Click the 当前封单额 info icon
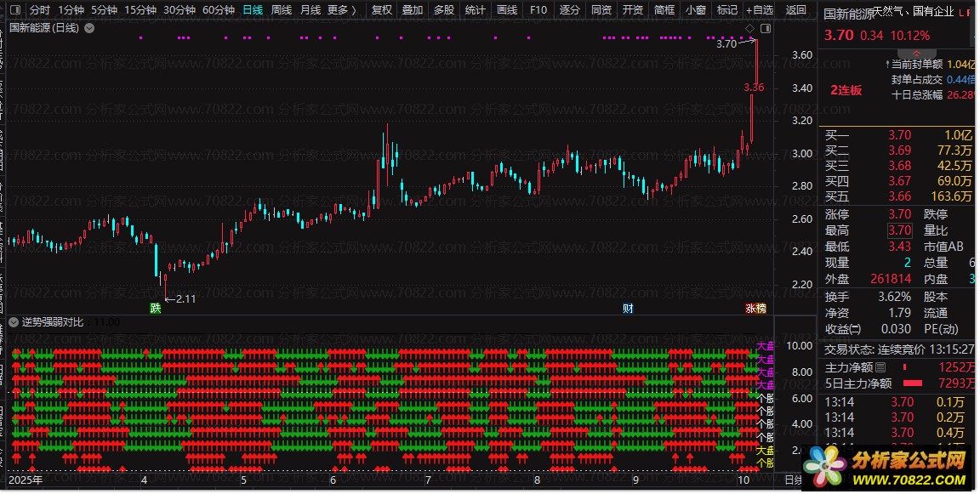The image size is (980, 494). tap(887, 65)
